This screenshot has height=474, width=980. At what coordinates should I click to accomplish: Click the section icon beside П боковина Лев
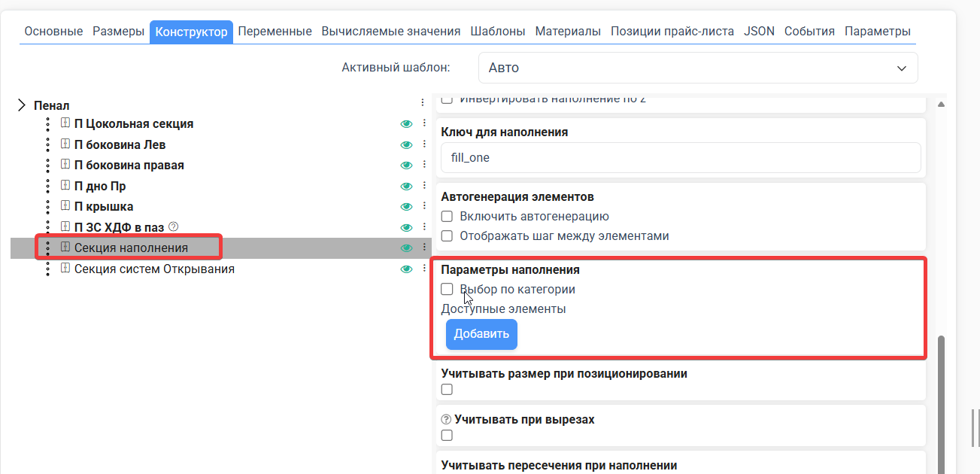[65, 144]
